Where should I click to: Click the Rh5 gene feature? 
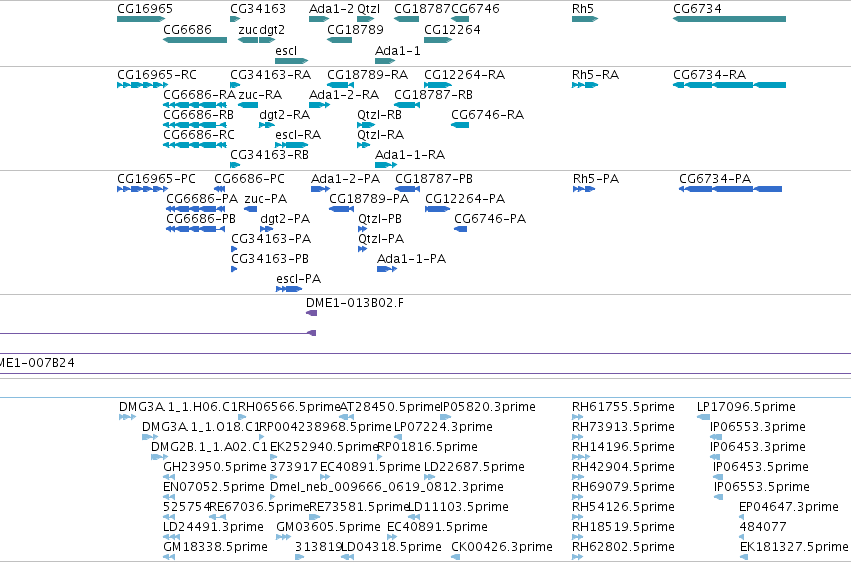[x=585, y=19]
